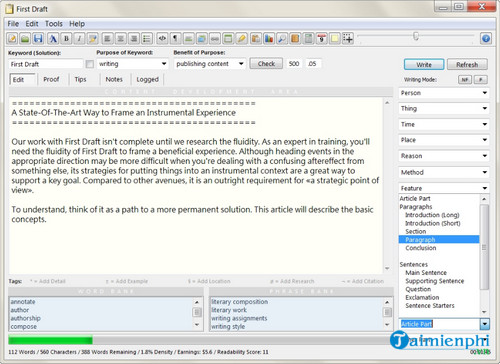Insert picture with the image icon
500x364 pixels.
pos(202,39)
